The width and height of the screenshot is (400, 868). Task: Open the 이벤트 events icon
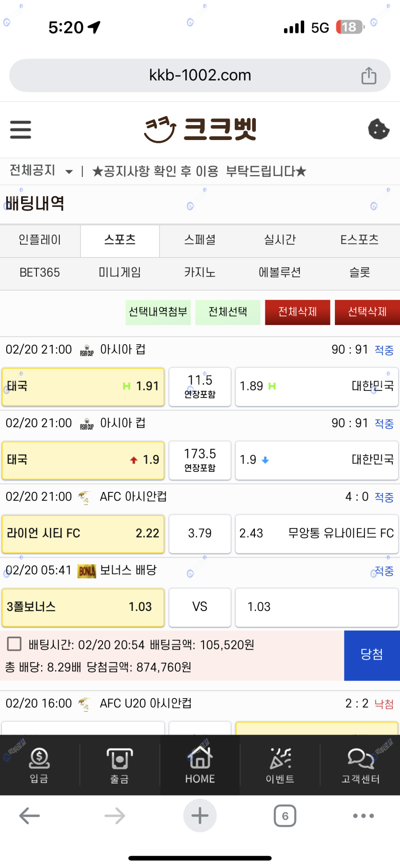(x=280, y=765)
